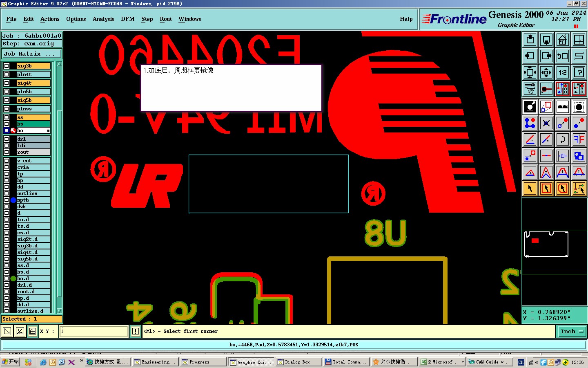Viewport: 588px width, 368px height.
Task: Click the rectangle area select arrow icon
Action: (546, 188)
